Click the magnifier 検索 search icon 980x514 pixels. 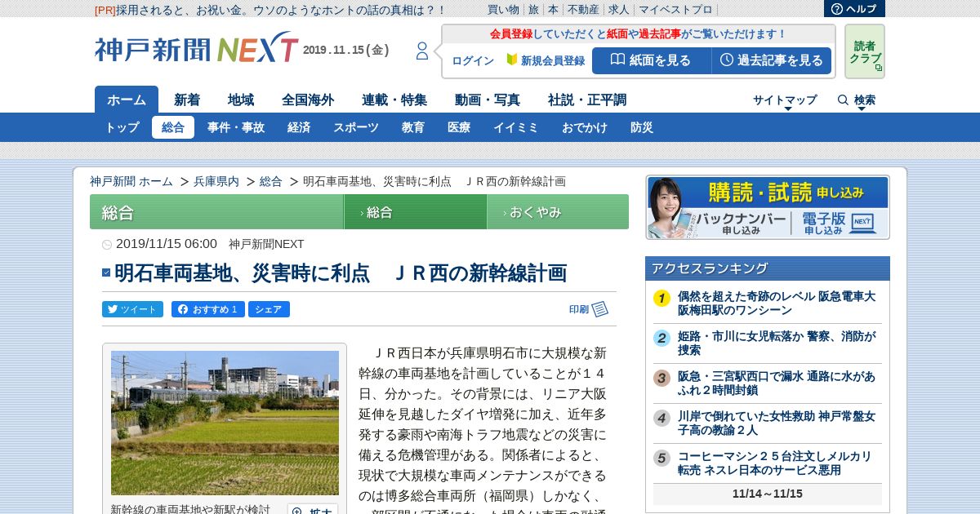tap(856, 100)
